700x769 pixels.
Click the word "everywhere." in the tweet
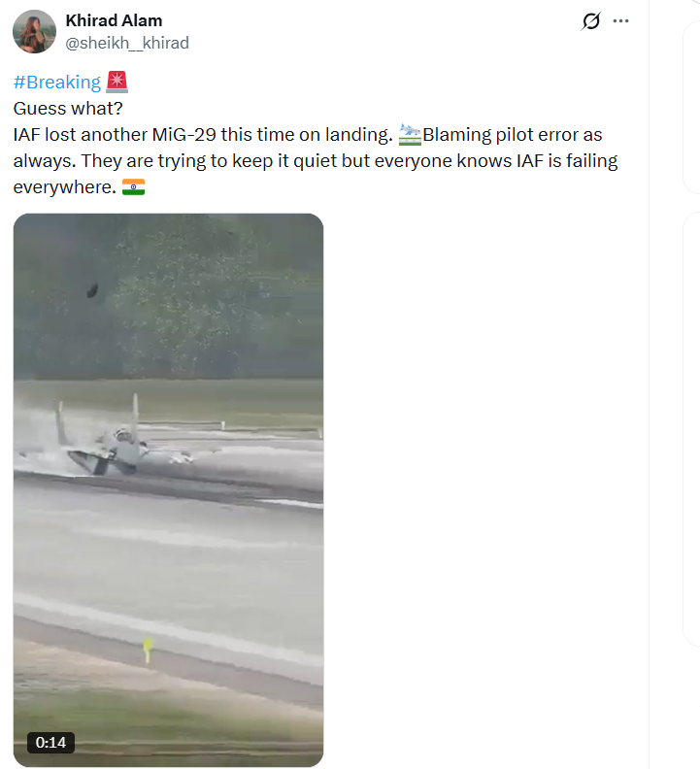(65, 187)
